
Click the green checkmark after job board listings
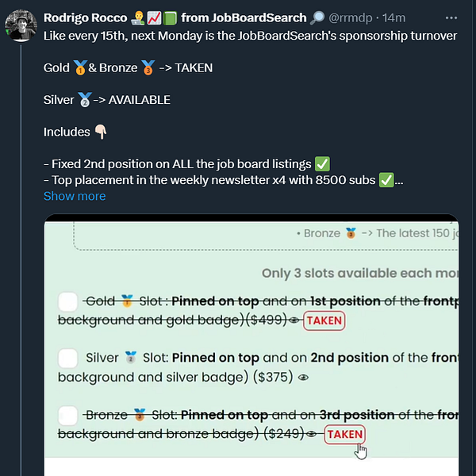pos(322,164)
